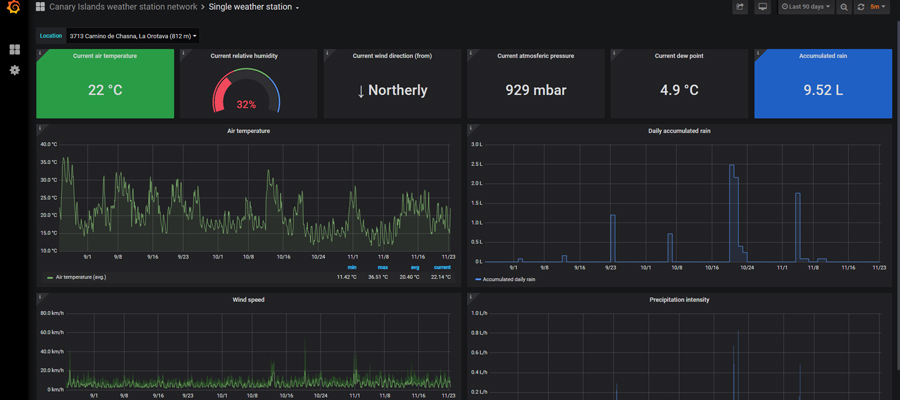Cycle view mode with the monitor icon
The width and height of the screenshot is (900, 400).
762,7
